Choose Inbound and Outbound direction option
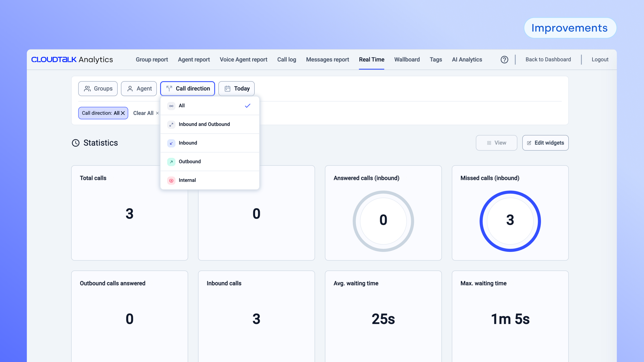 point(204,124)
